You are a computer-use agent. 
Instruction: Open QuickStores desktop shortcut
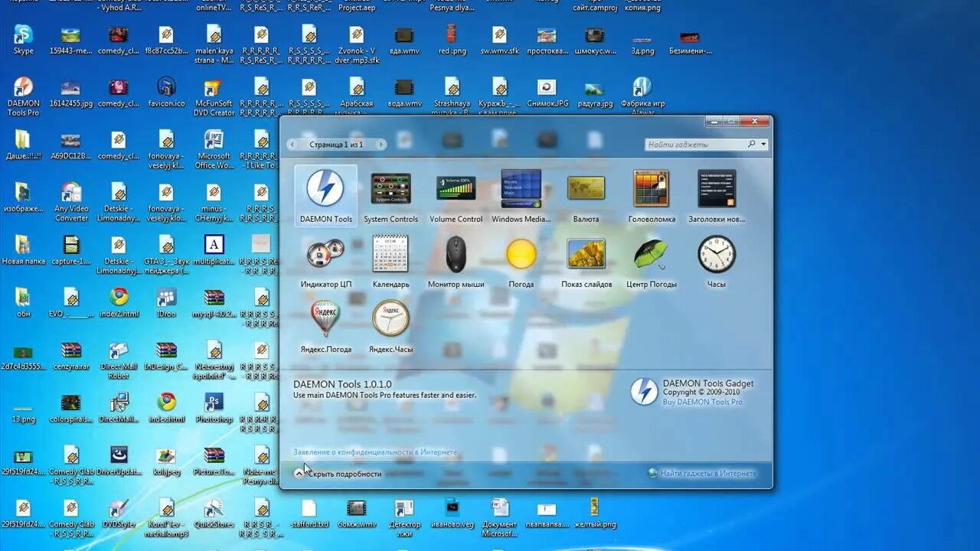tap(214, 514)
